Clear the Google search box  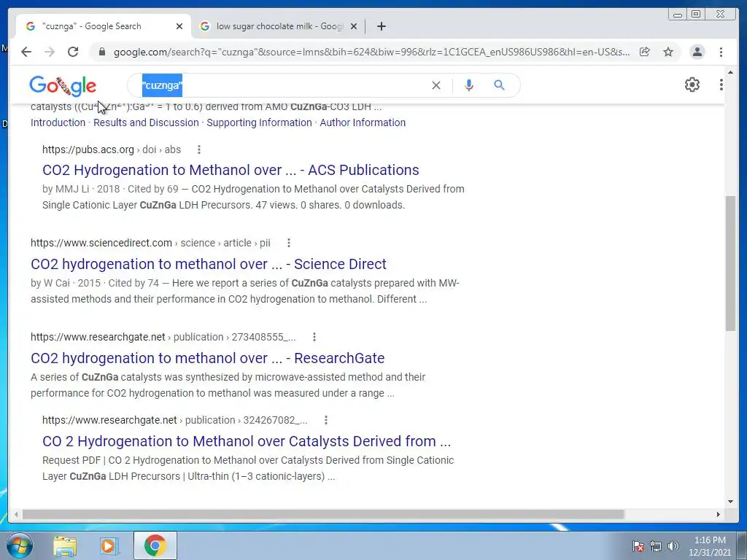436,85
